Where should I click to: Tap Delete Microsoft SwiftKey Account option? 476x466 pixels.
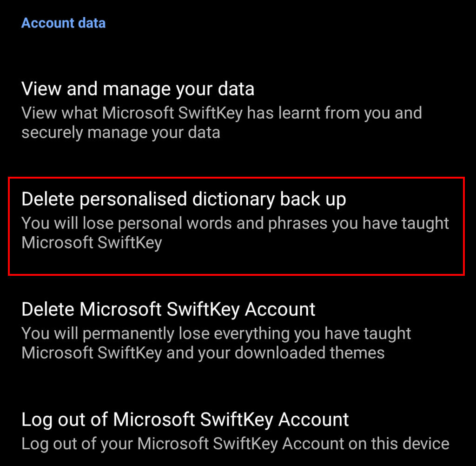point(168,309)
